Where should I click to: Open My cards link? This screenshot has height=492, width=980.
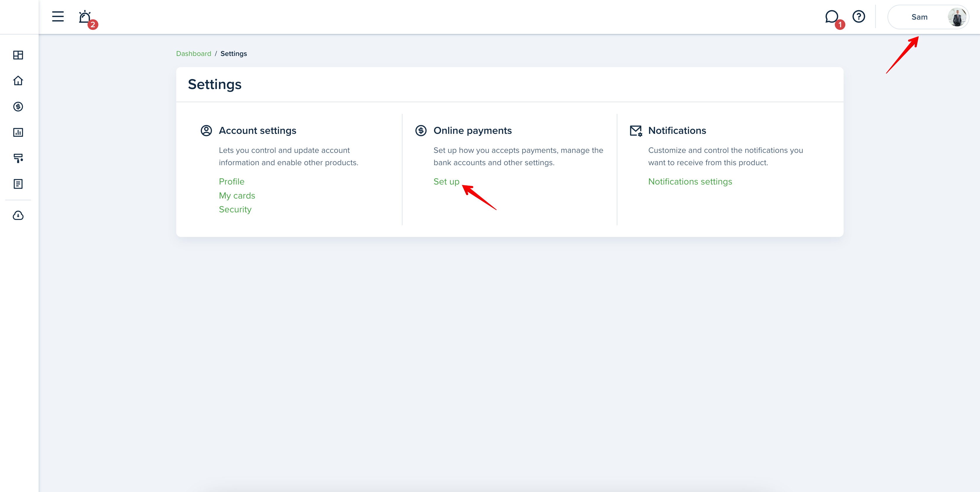tap(237, 196)
